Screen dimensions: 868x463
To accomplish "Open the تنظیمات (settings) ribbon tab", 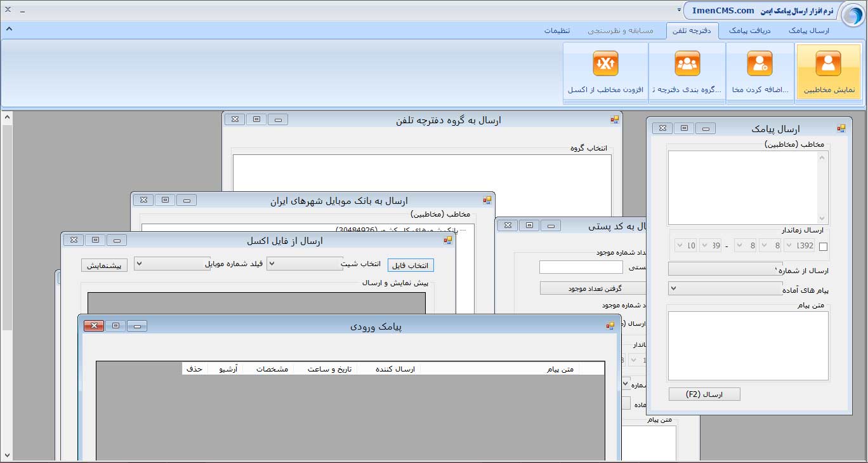I will (x=556, y=30).
